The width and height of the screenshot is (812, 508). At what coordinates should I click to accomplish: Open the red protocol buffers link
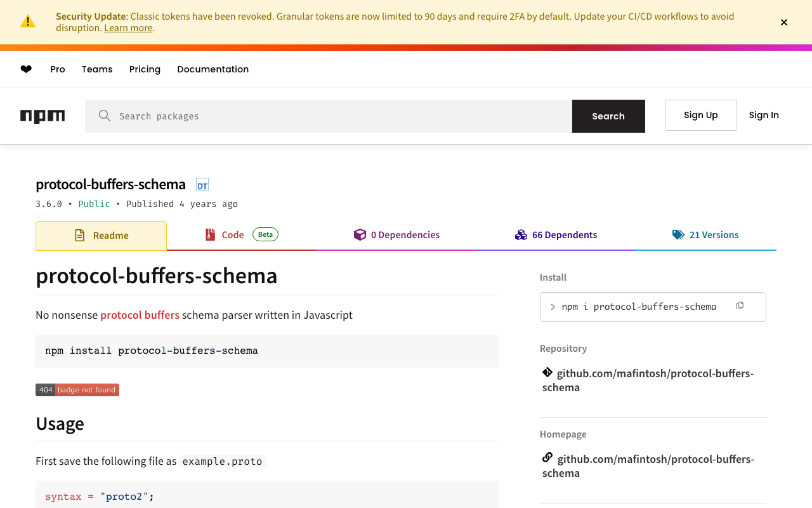point(140,315)
